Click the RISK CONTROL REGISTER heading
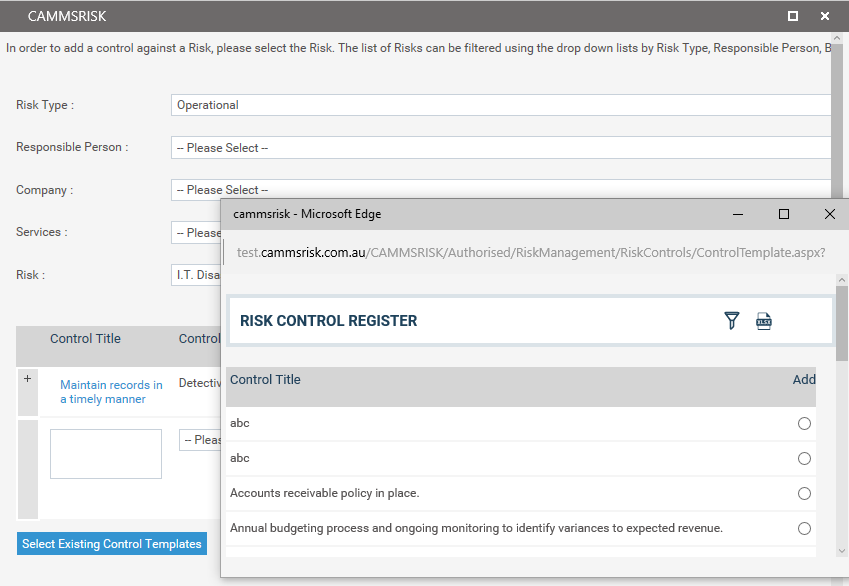The image size is (849, 586). click(328, 321)
